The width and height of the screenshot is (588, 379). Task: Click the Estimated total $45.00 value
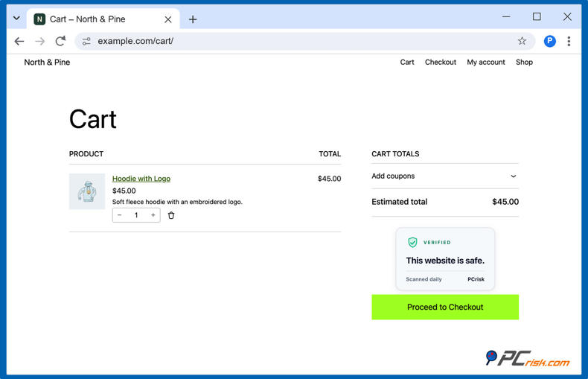pos(505,202)
